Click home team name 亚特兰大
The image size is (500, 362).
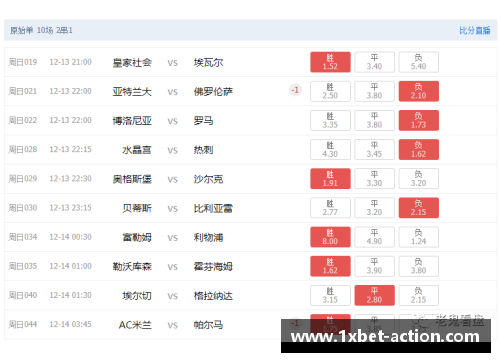[132, 92]
